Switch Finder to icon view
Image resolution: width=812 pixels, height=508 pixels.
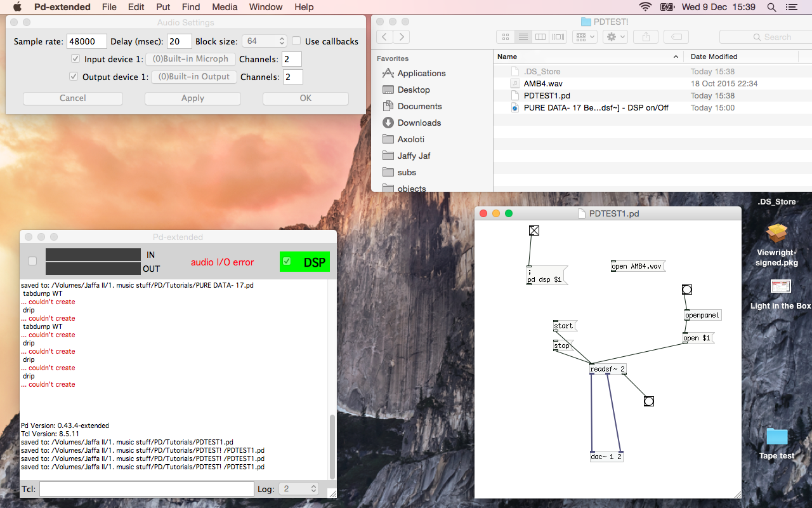point(506,37)
